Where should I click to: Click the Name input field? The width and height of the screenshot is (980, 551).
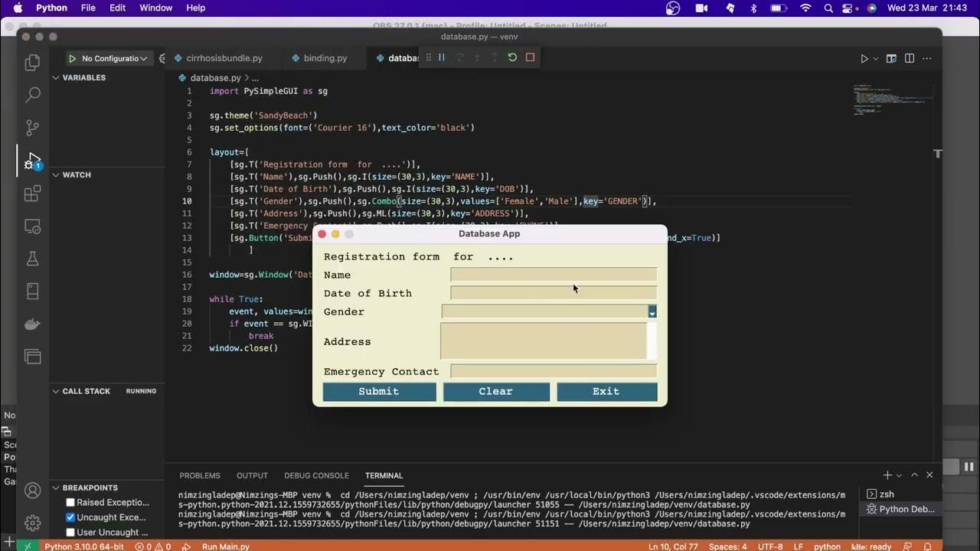[x=554, y=275]
